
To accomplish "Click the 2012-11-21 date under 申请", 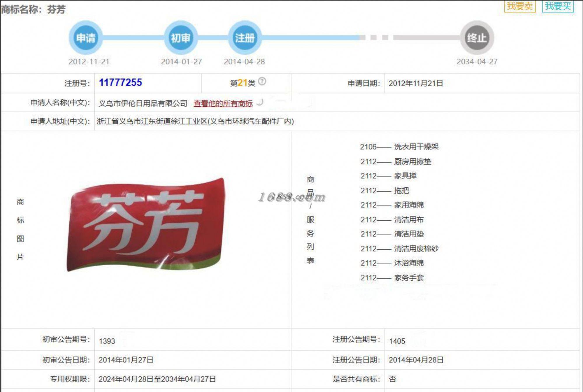I will (89, 62).
